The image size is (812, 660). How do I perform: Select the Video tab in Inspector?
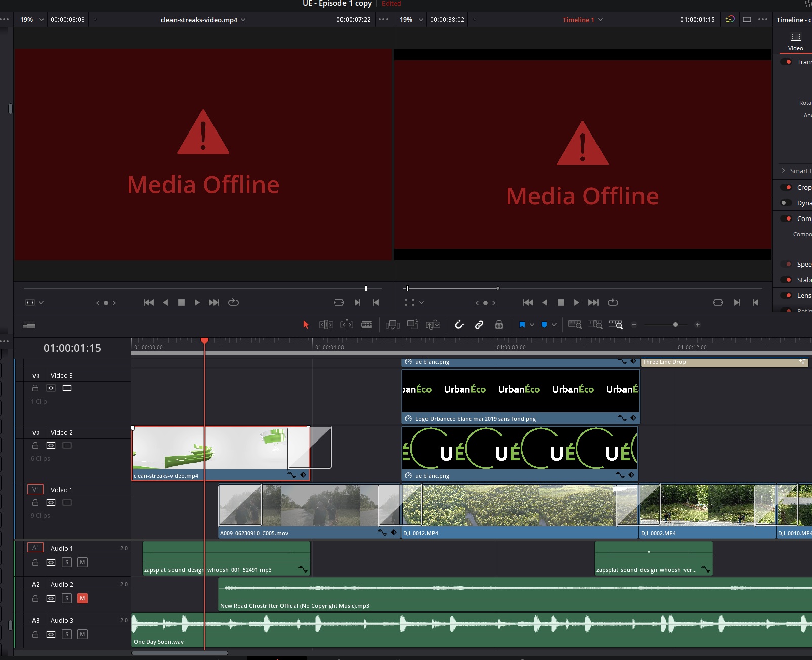pyautogui.click(x=796, y=41)
